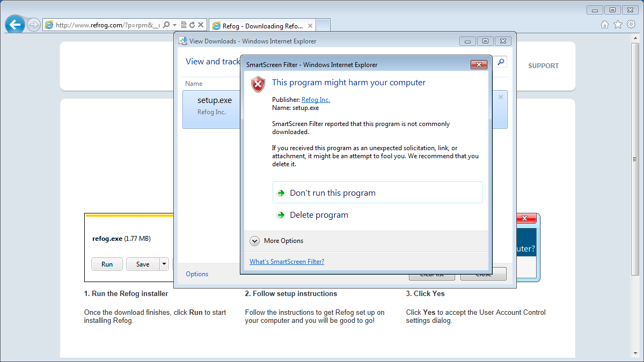
Task: Expand More Options chevron in SmartScreen dialog
Action: tap(255, 241)
